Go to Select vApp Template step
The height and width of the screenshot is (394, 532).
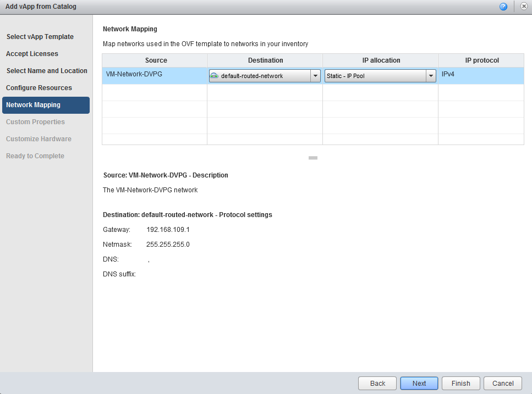click(x=40, y=37)
